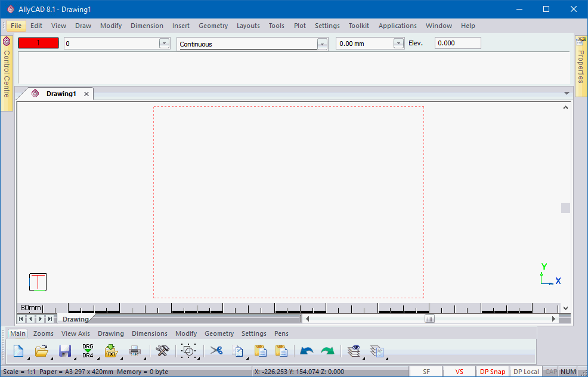588x377 pixels.
Task: Toggle the VS status bar indicator
Action: (459, 372)
